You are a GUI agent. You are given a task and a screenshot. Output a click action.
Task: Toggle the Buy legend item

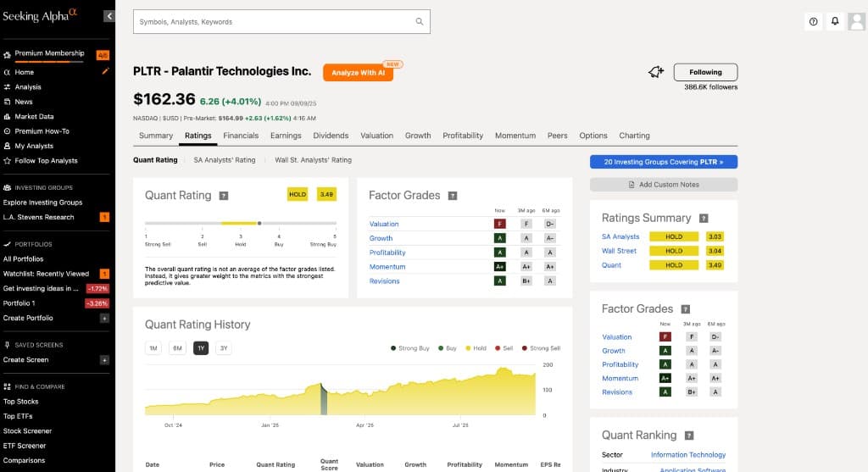pos(448,348)
